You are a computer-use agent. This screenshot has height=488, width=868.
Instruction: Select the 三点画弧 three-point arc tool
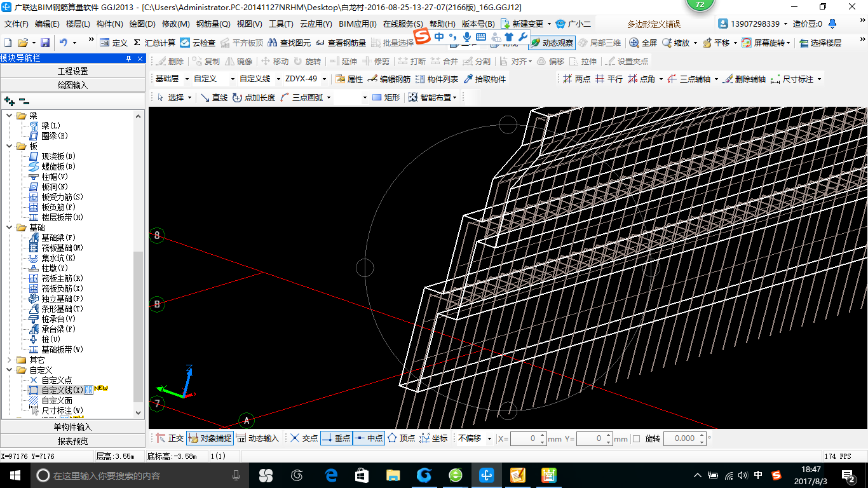(x=301, y=97)
